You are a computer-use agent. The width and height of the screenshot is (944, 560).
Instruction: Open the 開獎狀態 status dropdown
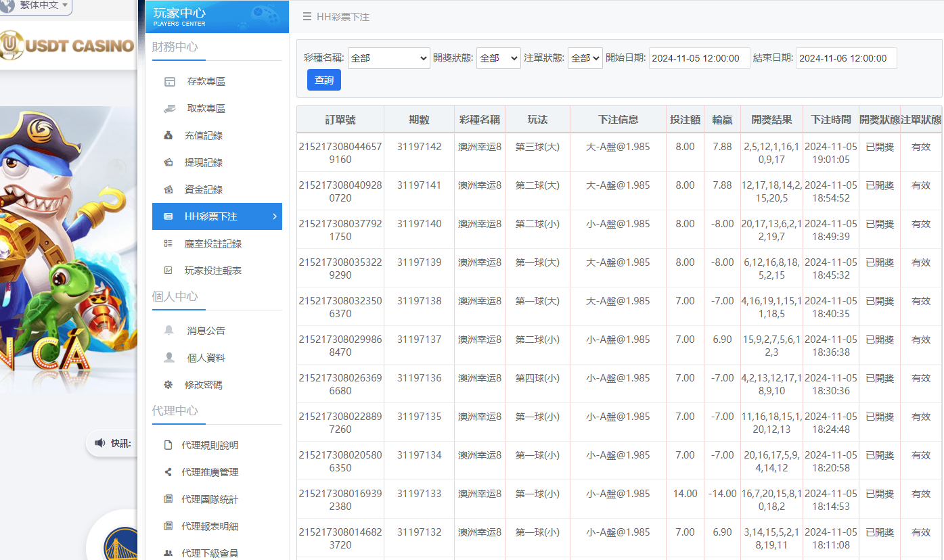coord(498,58)
